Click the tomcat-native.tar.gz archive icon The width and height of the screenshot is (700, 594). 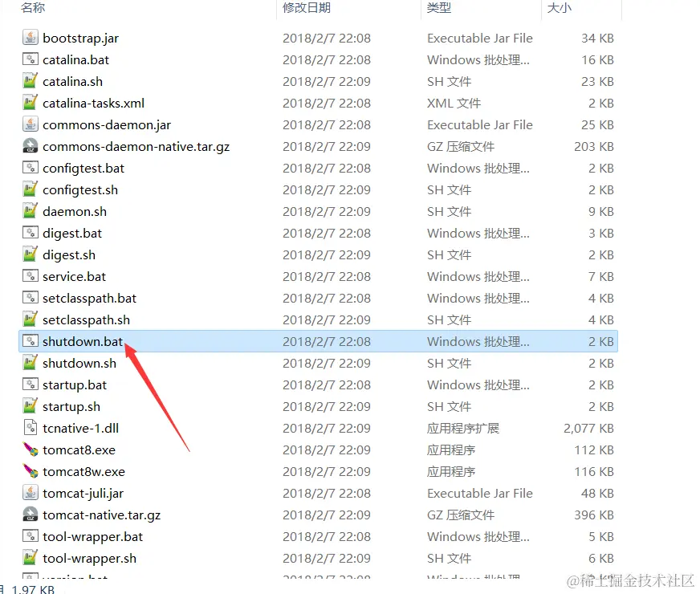[30, 515]
